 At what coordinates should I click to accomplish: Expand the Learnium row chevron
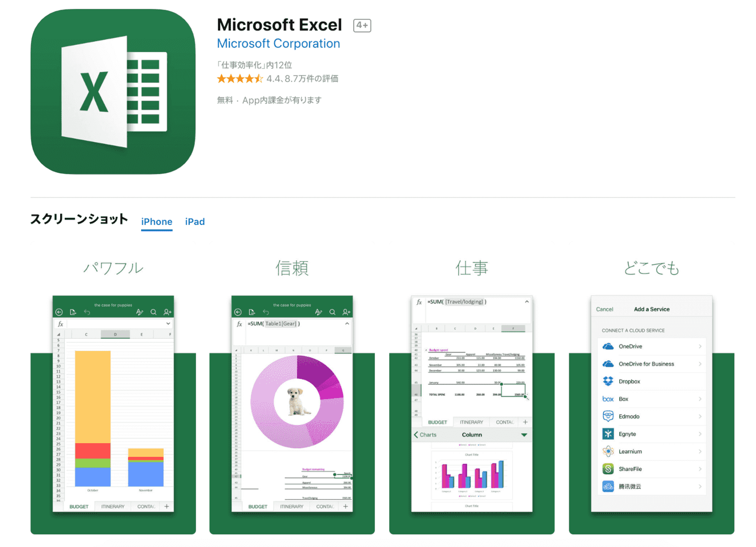tap(700, 451)
